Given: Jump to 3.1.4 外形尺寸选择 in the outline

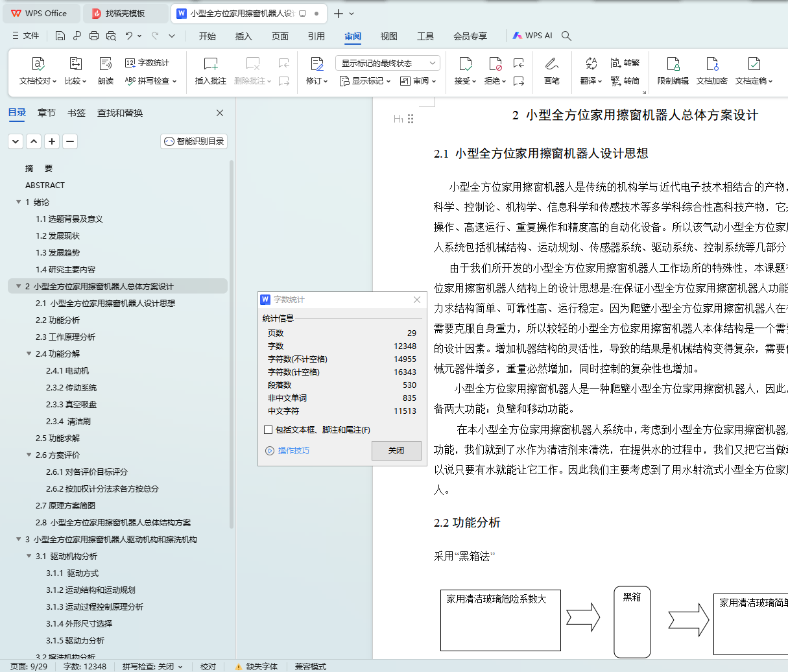Looking at the screenshot, I should [79, 623].
